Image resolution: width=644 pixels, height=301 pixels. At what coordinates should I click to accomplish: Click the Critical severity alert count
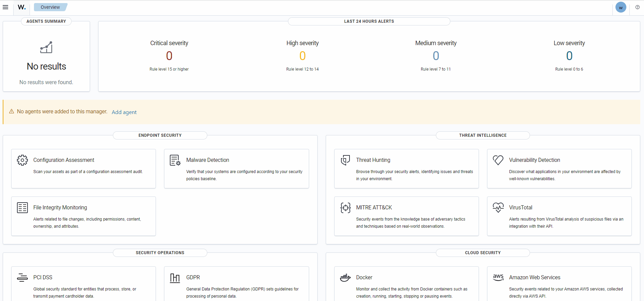pyautogui.click(x=169, y=56)
